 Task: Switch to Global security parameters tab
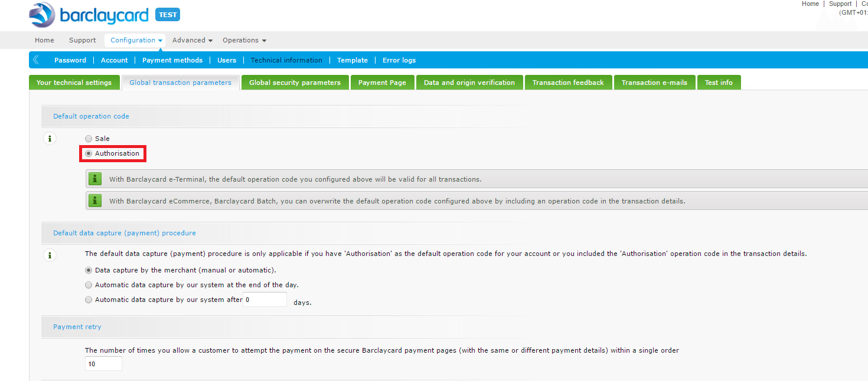click(x=295, y=83)
